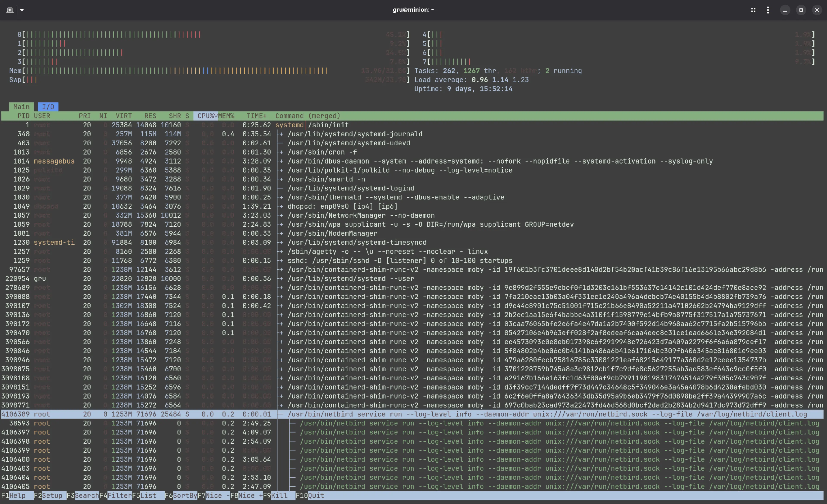Sort by the PRI column header
Image resolution: width=827 pixels, height=504 pixels.
[85, 116]
